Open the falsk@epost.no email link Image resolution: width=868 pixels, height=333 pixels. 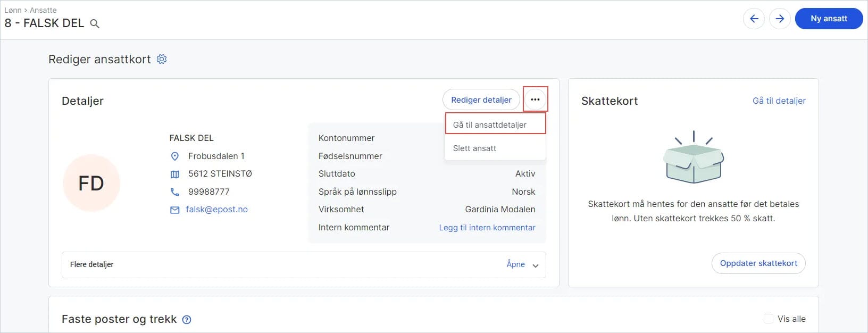click(216, 210)
